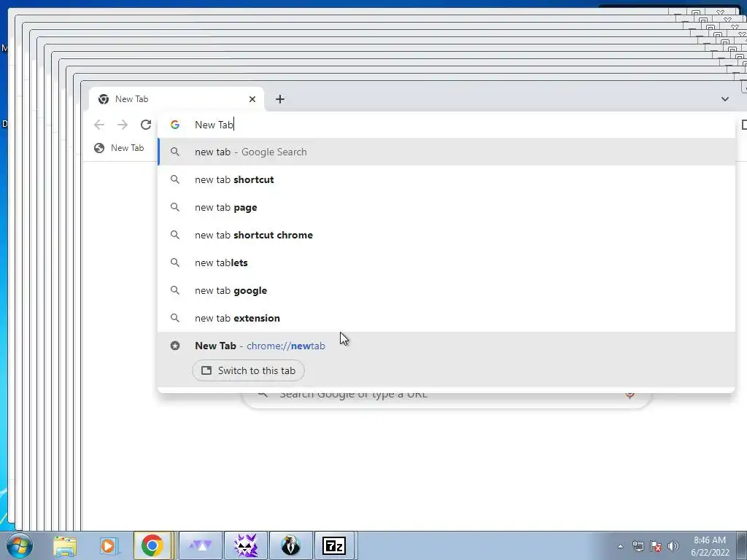Click the back navigation arrow
This screenshot has width=747, height=560.
point(99,125)
